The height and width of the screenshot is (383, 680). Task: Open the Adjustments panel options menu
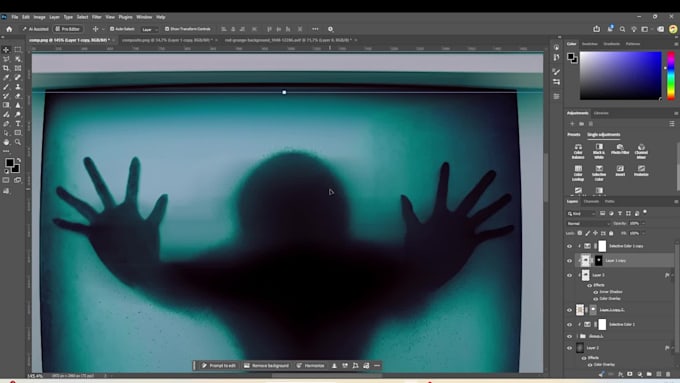(x=676, y=113)
